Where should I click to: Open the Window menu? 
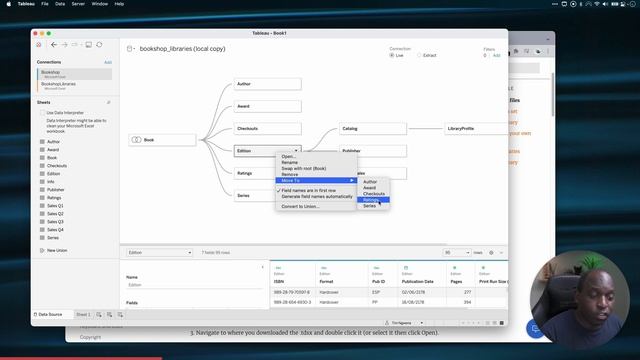pyautogui.click(x=100, y=4)
